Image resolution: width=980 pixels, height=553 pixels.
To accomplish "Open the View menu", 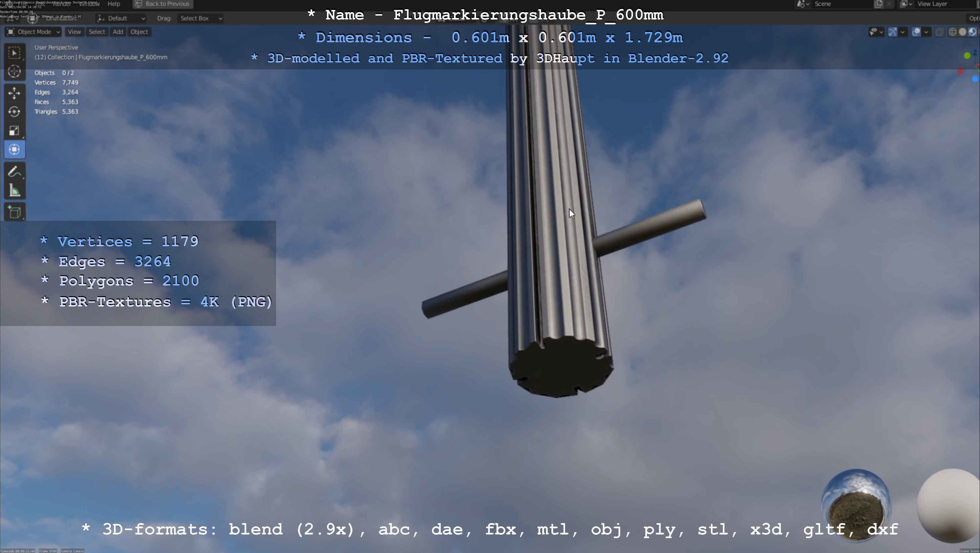I will click(x=74, y=32).
